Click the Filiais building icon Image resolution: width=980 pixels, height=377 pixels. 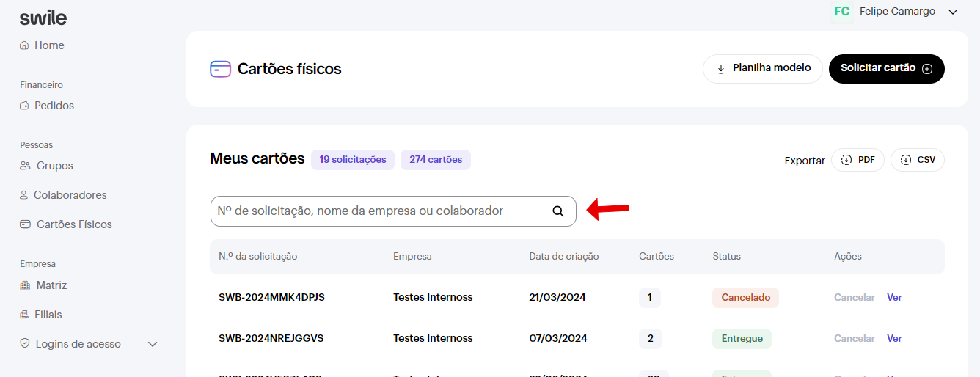pyautogui.click(x=24, y=315)
